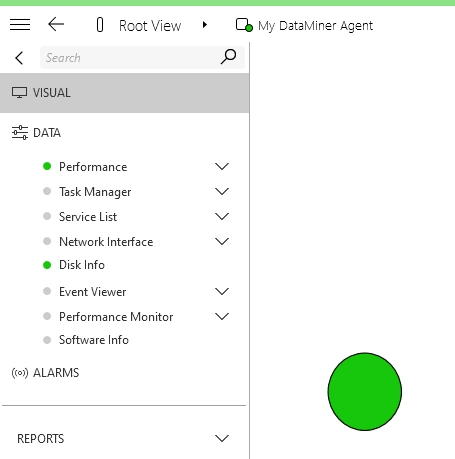Viewport: 455px width, 459px height.
Task: Expand the Performance page chevron
Action: (x=222, y=166)
